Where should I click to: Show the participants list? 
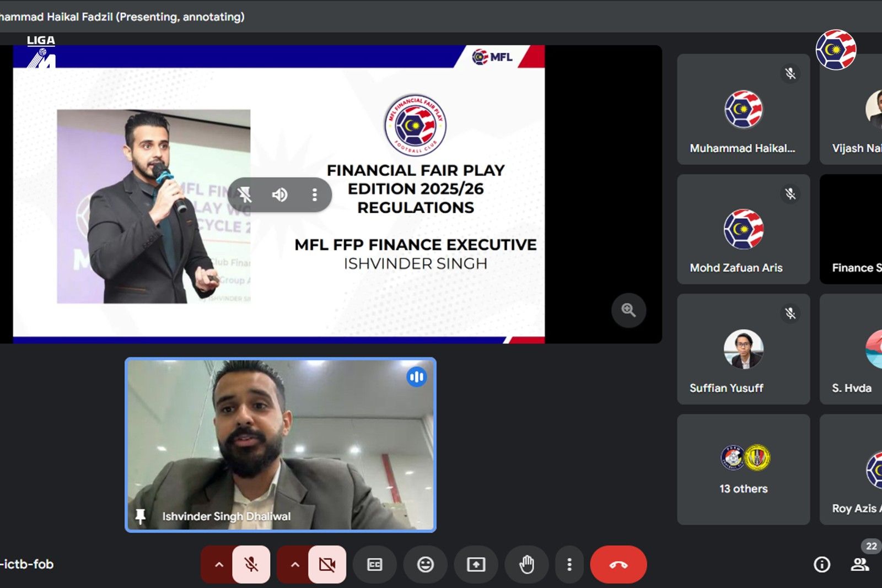pos(860,564)
